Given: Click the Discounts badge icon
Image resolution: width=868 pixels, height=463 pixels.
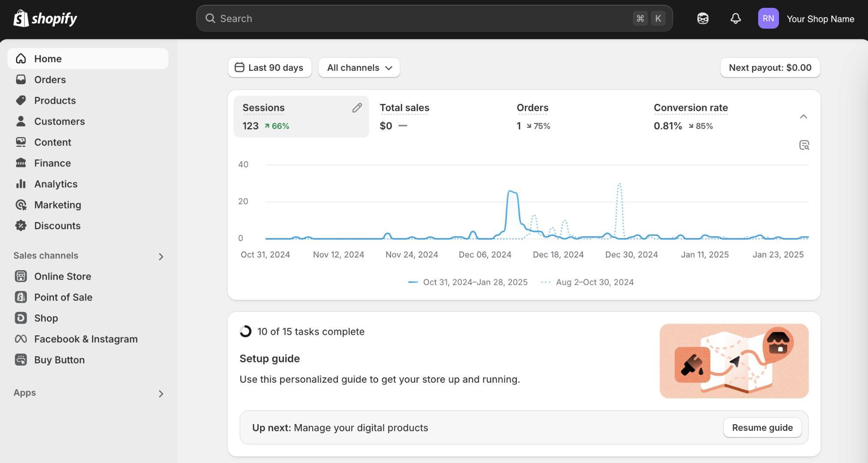Looking at the screenshot, I should coord(21,225).
